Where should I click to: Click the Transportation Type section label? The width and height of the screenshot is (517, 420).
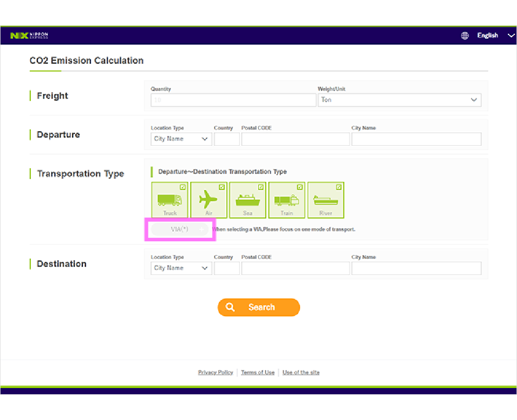80,174
